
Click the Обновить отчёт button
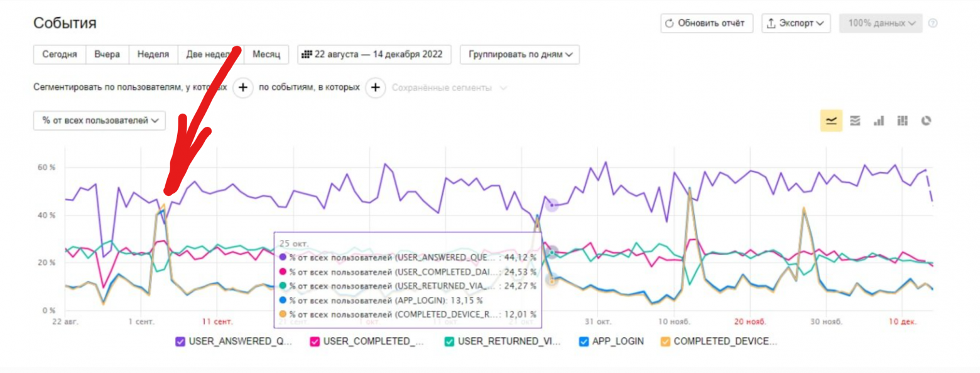[x=707, y=23]
